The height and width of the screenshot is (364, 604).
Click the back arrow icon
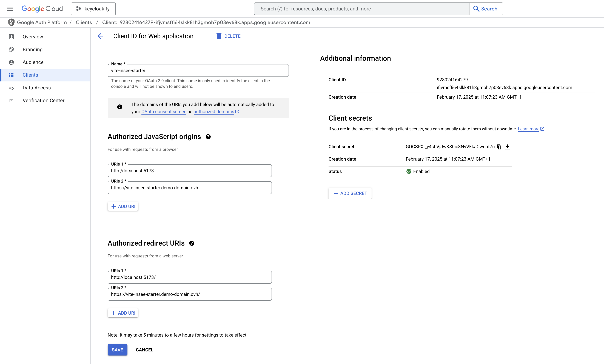(101, 36)
